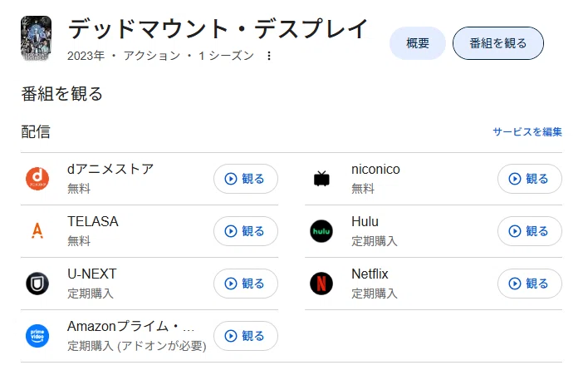588x380 pixels.
Task: Click the dアニメストア service logo icon
Action: coord(37,179)
